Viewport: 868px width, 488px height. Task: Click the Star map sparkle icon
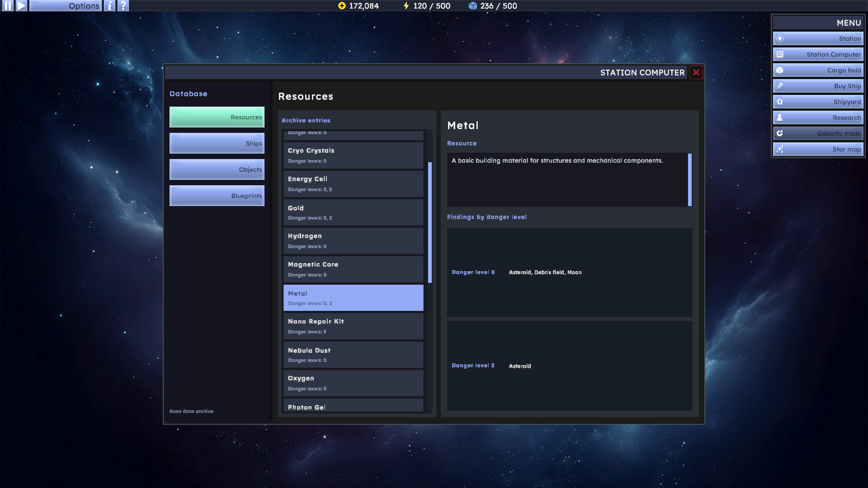780,149
